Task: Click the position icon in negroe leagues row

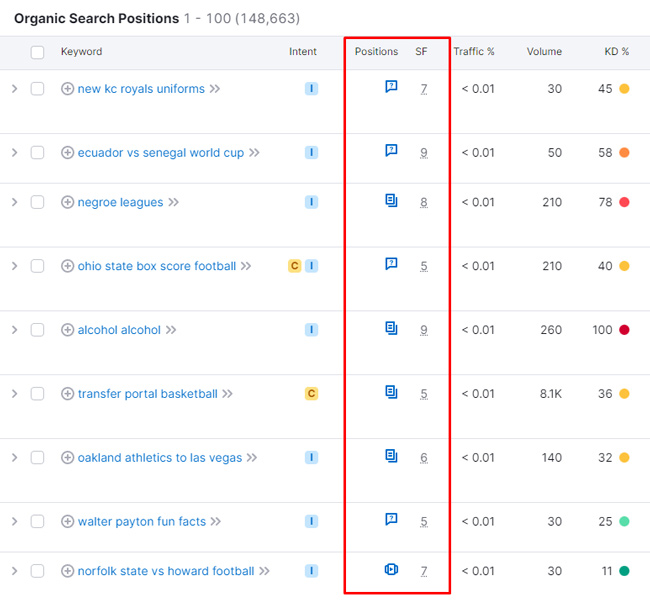Action: (391, 201)
